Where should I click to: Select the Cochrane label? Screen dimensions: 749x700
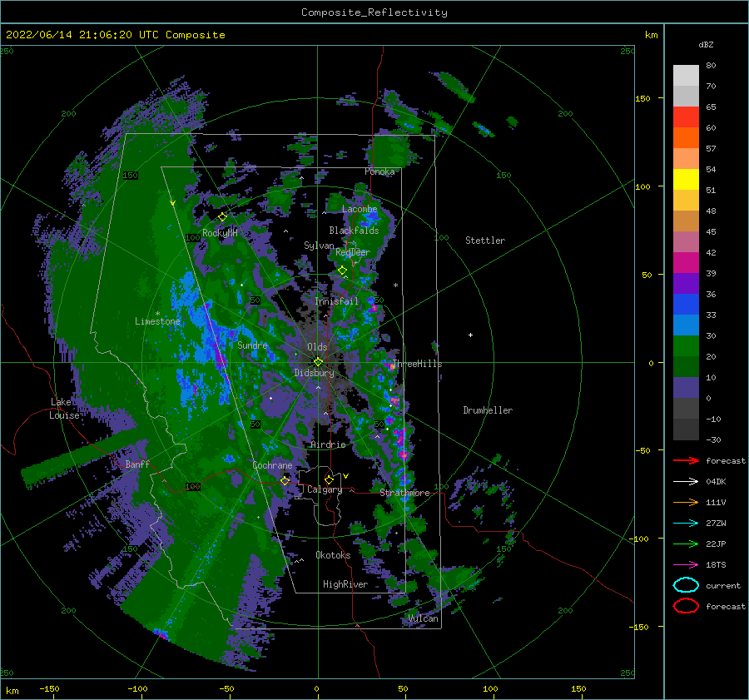pos(272,465)
